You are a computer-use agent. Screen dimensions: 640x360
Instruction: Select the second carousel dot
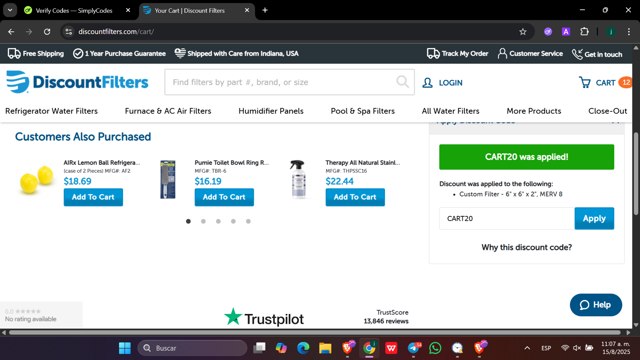(x=203, y=221)
